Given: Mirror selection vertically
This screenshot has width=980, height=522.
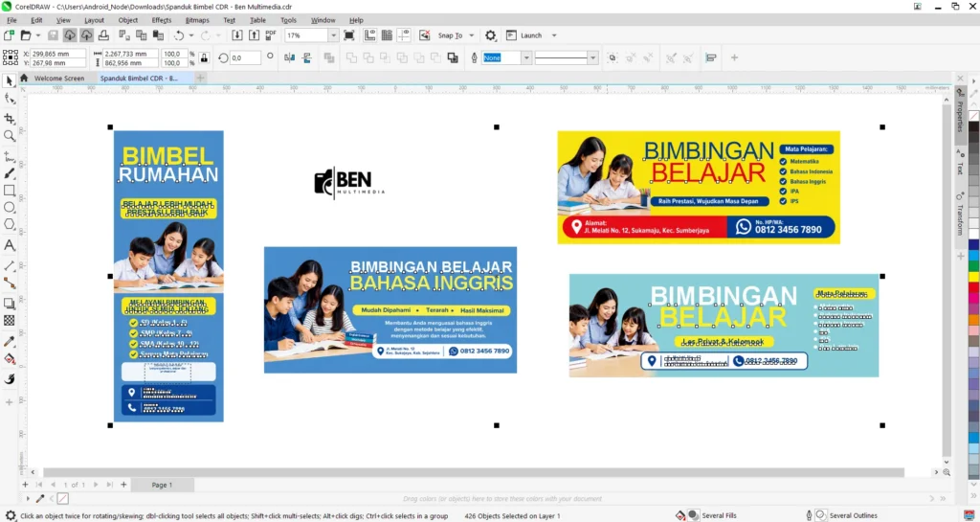Looking at the screenshot, I should click(307, 58).
